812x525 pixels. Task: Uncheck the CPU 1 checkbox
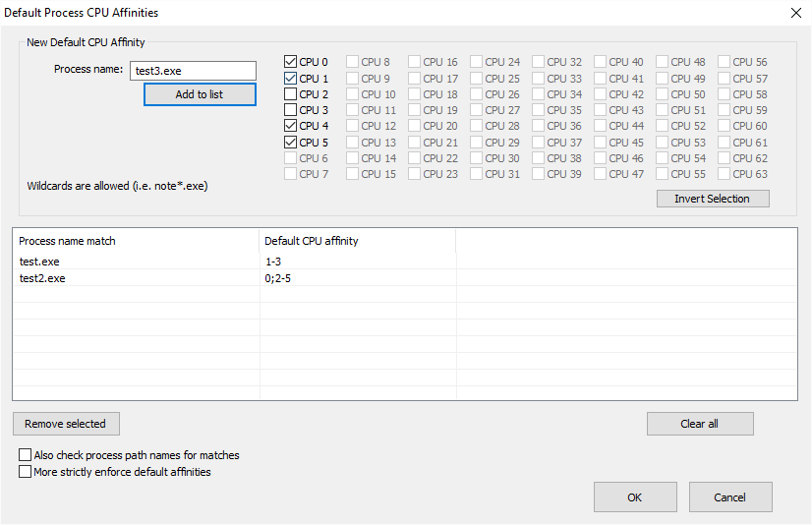coord(291,79)
